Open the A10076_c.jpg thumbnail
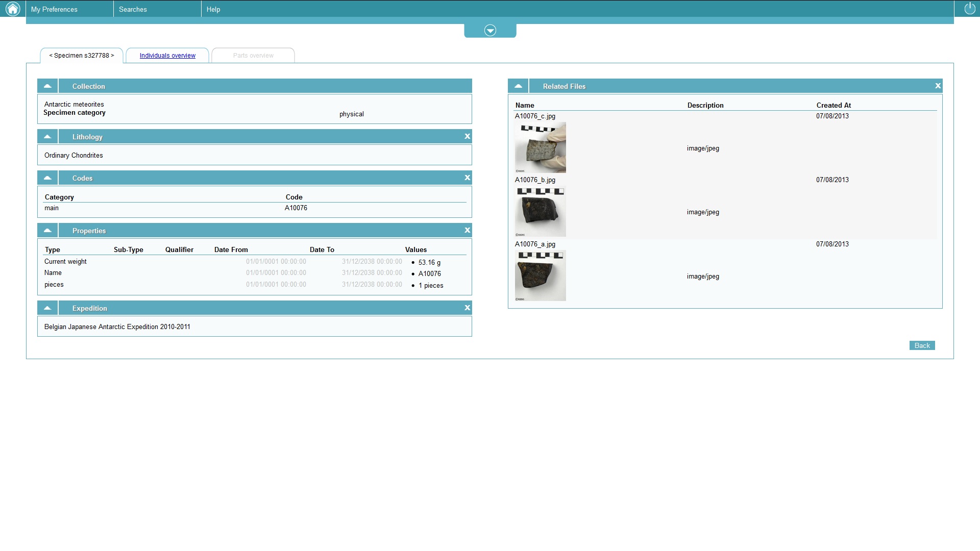Image resolution: width=980 pixels, height=551 pixels. click(x=540, y=147)
